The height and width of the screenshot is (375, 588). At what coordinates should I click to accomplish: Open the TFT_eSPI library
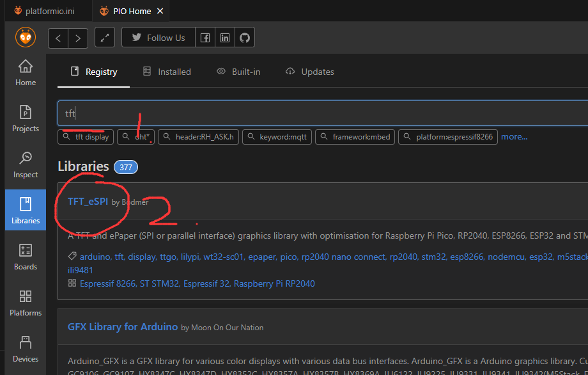pos(88,202)
